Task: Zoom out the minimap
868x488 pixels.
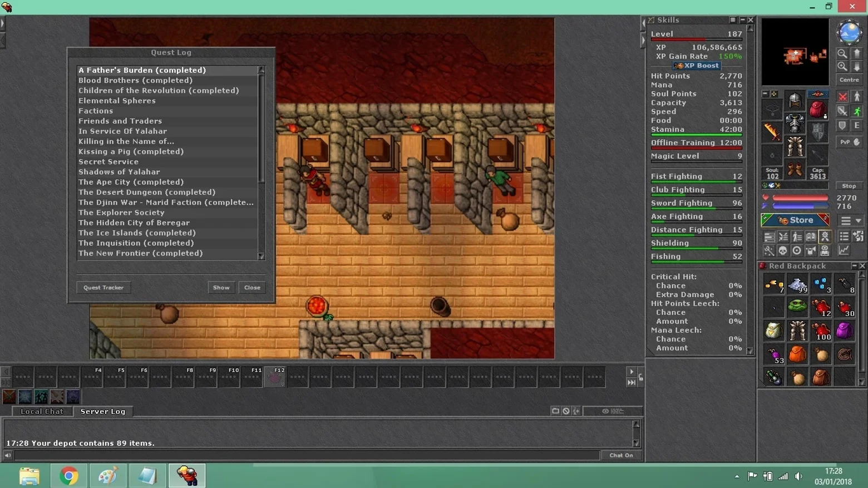Action: point(842,53)
